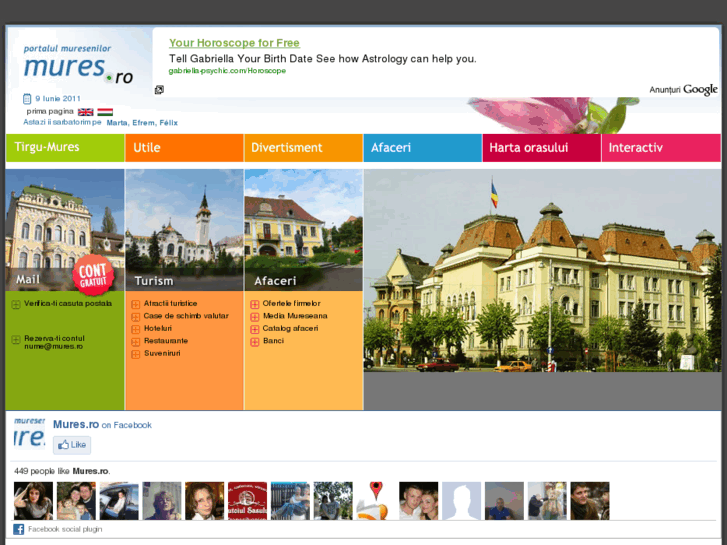Click the Anunturi Google label
Screen dimensions: 727x545
pos(683,90)
